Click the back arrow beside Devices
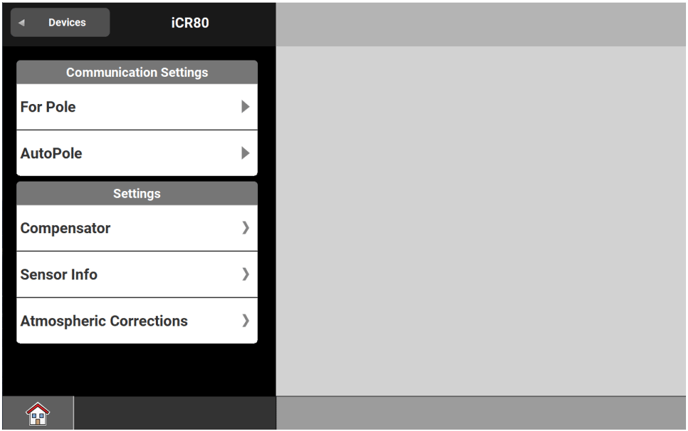This screenshot has height=431, width=688. point(22,22)
